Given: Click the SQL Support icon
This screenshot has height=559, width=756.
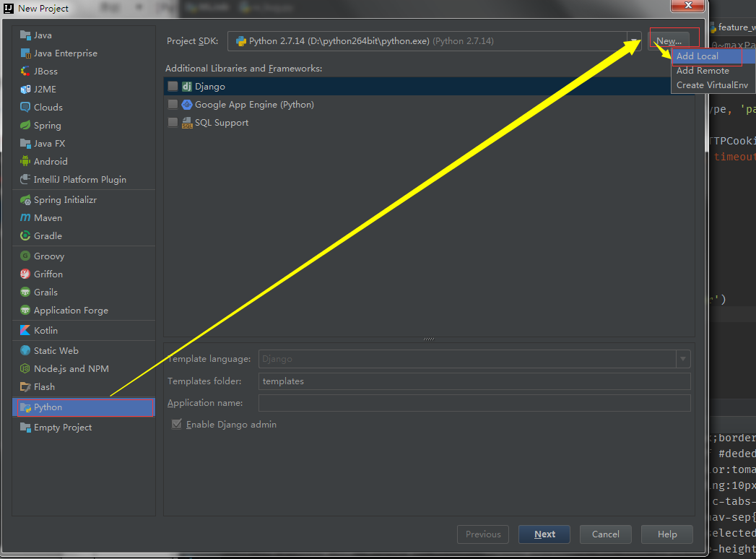Looking at the screenshot, I should pos(187,123).
